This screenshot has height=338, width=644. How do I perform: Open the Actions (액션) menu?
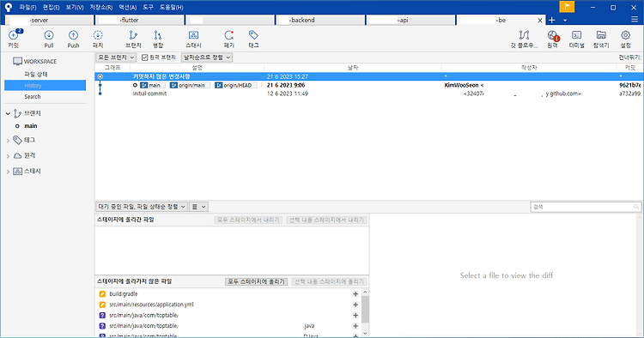127,8
